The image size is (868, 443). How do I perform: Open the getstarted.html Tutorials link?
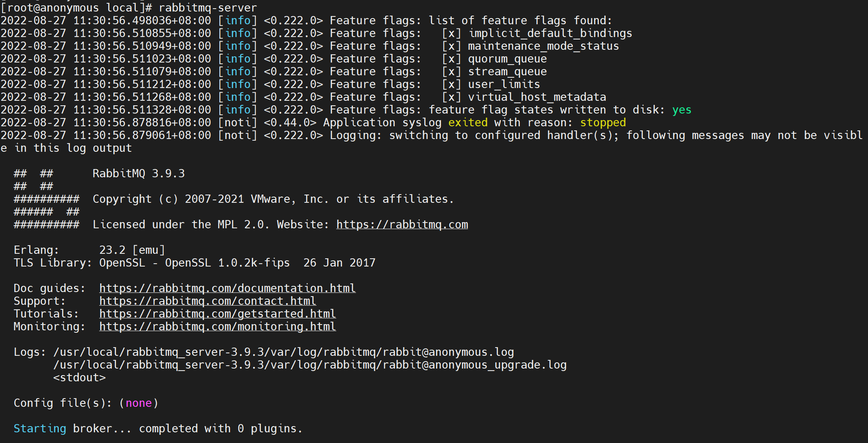coord(217,314)
